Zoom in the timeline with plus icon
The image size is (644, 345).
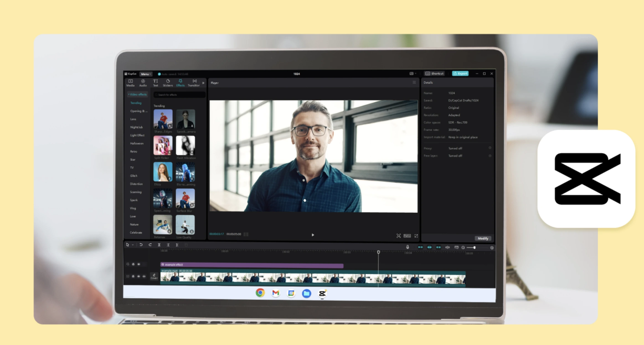(492, 248)
